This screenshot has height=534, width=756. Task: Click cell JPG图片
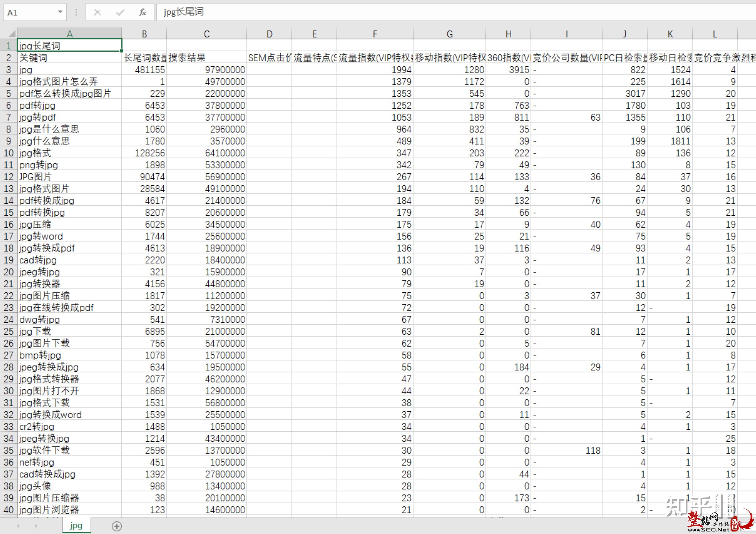pyautogui.click(x=69, y=177)
